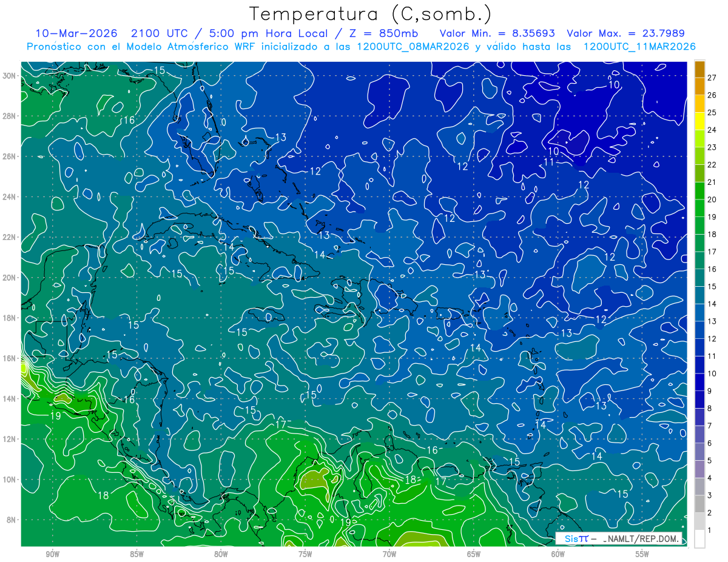This screenshot has width=728, height=562.
Task: Click the "18N" latitude axis label
Action: (10, 318)
